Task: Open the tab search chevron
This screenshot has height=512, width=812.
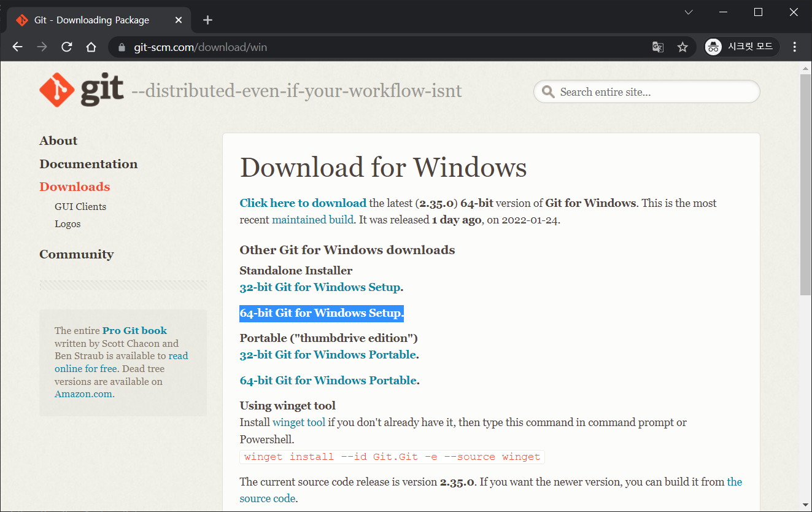Action: pos(689,12)
